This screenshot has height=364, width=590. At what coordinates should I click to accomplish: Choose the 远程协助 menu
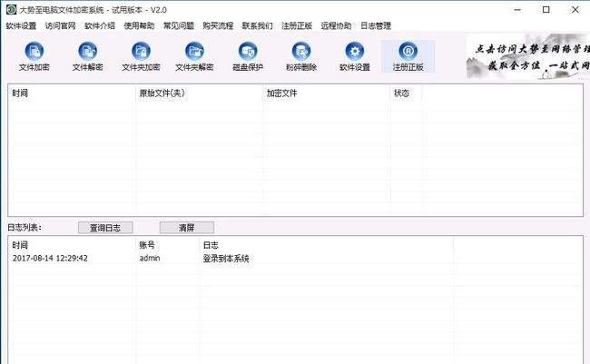(x=336, y=25)
